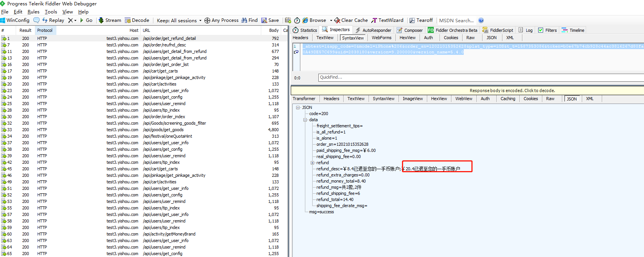Open the Filters tab
Viewport: 644px width, 257px height.
547,30
